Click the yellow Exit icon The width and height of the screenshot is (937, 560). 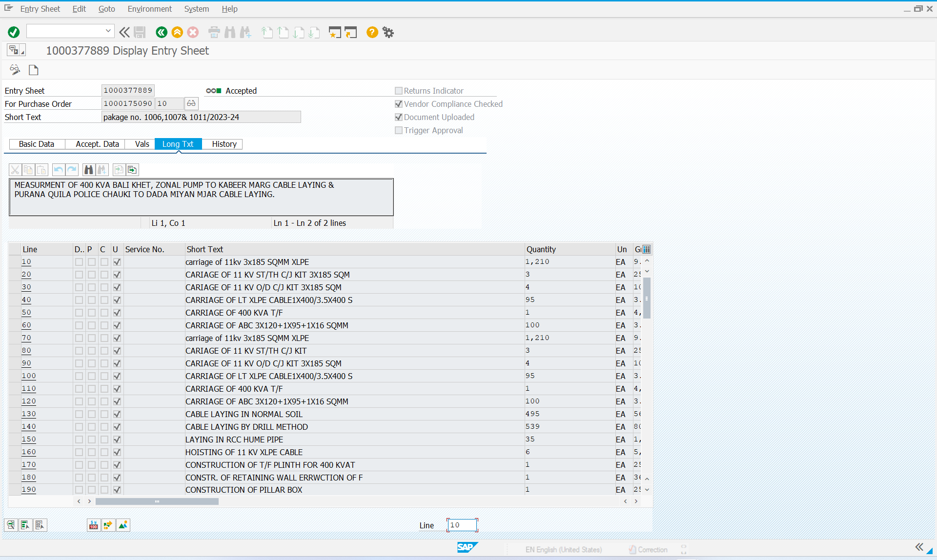pos(177,32)
